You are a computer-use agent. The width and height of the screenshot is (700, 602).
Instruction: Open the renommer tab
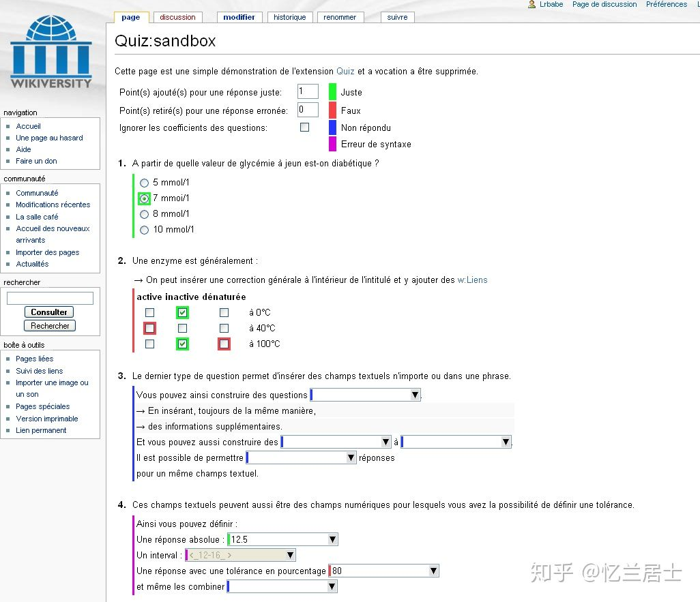pos(340,18)
